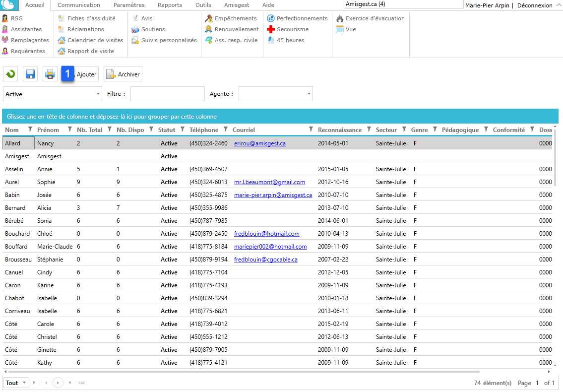
Task: Click the Filtre text input field
Action: (x=167, y=94)
